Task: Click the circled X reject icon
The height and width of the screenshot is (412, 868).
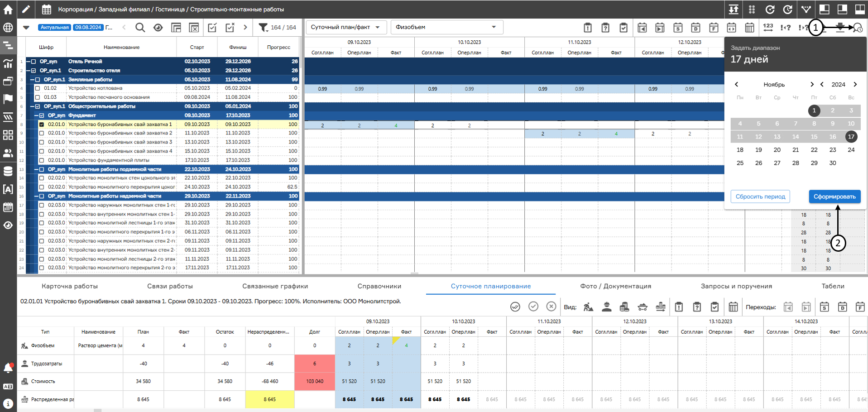Action: (551, 307)
